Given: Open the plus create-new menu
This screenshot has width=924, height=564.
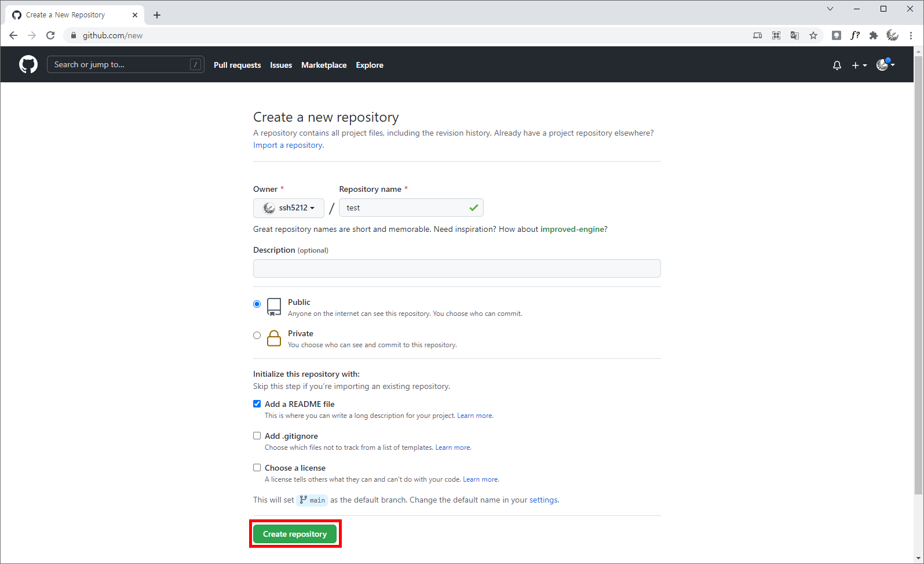Looking at the screenshot, I should coord(859,66).
